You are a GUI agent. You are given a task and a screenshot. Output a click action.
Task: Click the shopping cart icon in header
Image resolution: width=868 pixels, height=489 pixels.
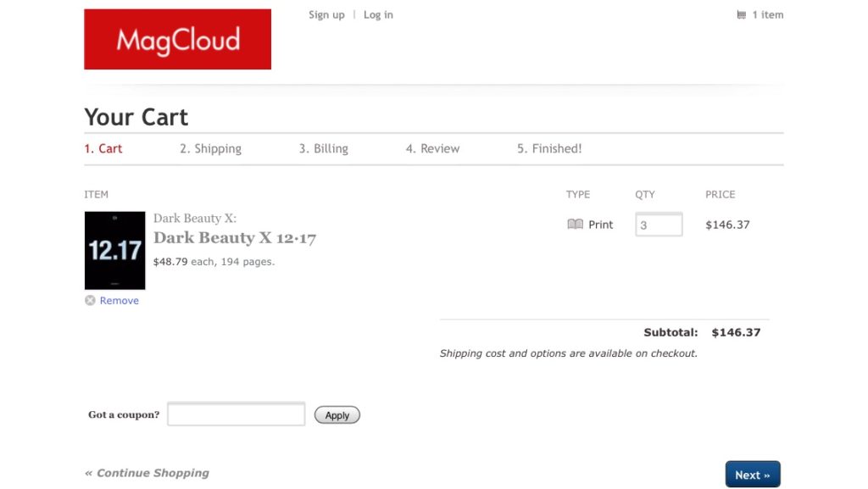[742, 15]
